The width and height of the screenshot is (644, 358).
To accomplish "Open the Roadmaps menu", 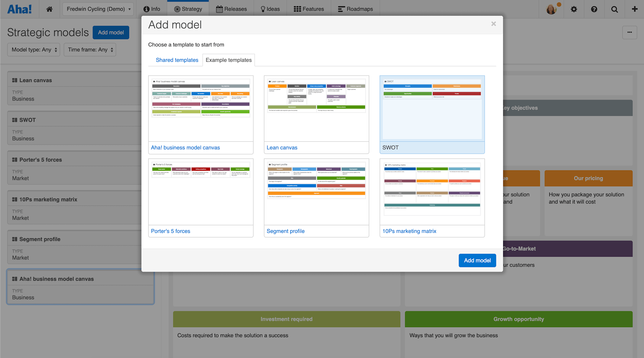I will coord(355,9).
